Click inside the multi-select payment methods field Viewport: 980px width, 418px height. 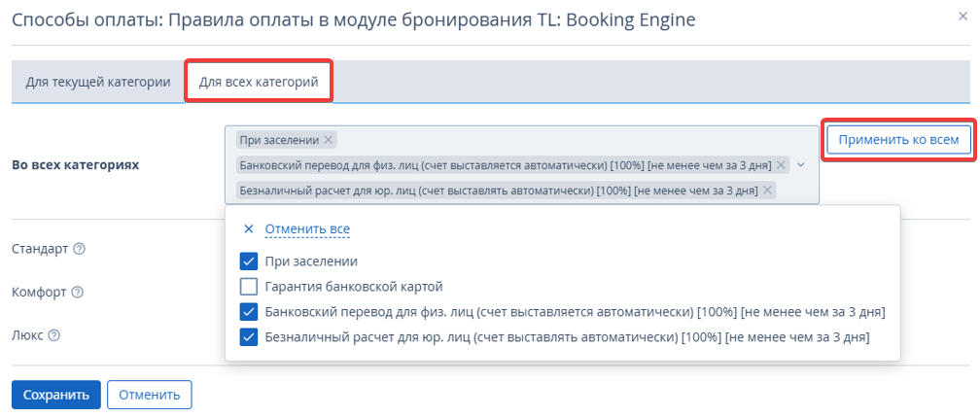pos(522,165)
